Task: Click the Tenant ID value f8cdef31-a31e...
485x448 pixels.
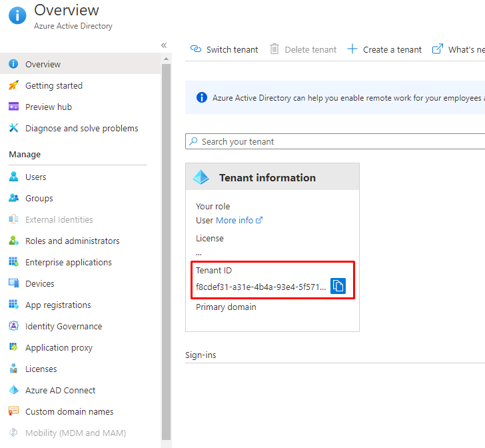Action: click(x=260, y=287)
